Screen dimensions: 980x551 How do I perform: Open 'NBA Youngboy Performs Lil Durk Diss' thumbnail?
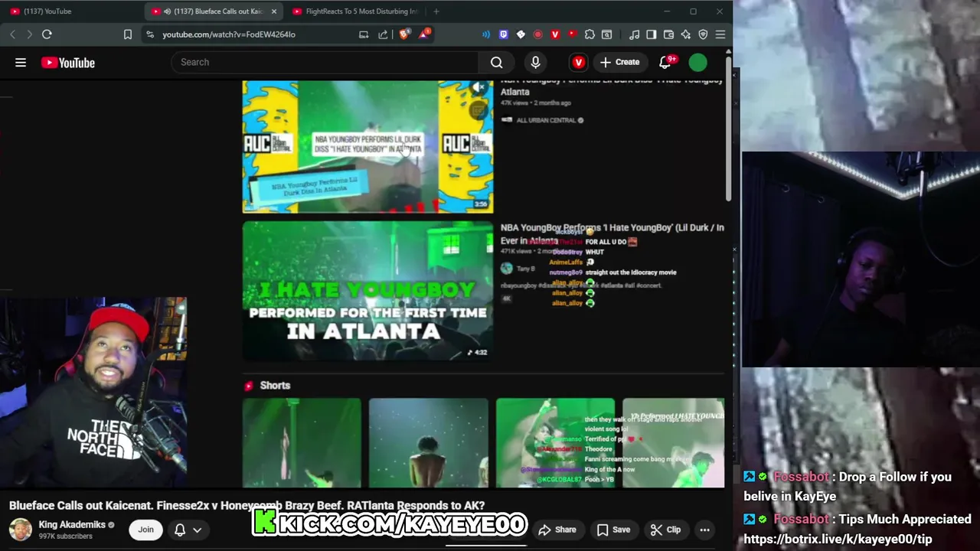tap(368, 147)
